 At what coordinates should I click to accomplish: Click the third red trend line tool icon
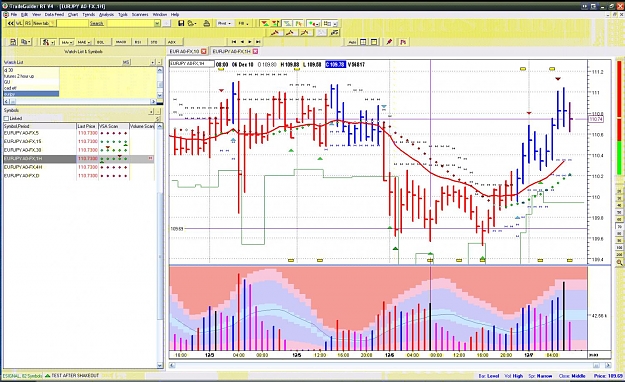point(305,33)
